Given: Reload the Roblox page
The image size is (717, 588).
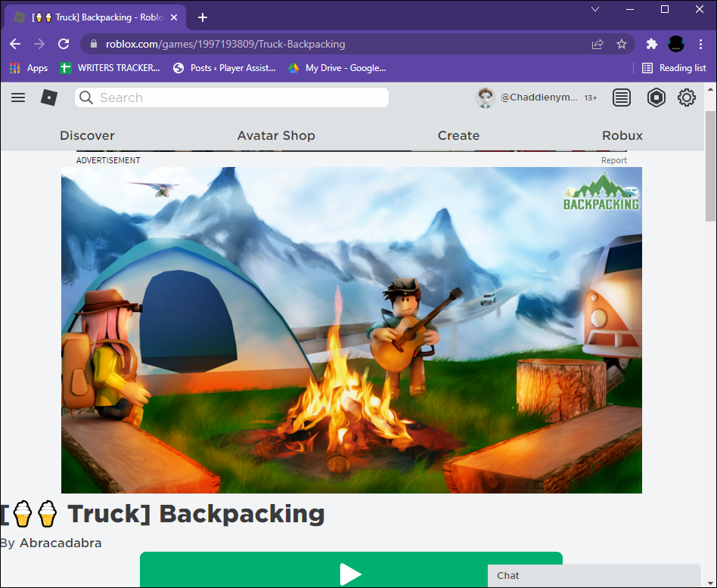Looking at the screenshot, I should tap(64, 45).
